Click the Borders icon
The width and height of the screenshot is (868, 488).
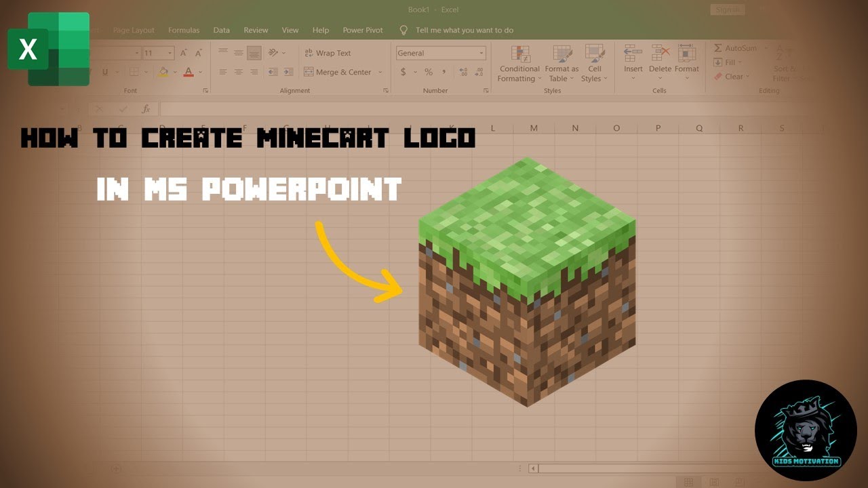[134, 72]
